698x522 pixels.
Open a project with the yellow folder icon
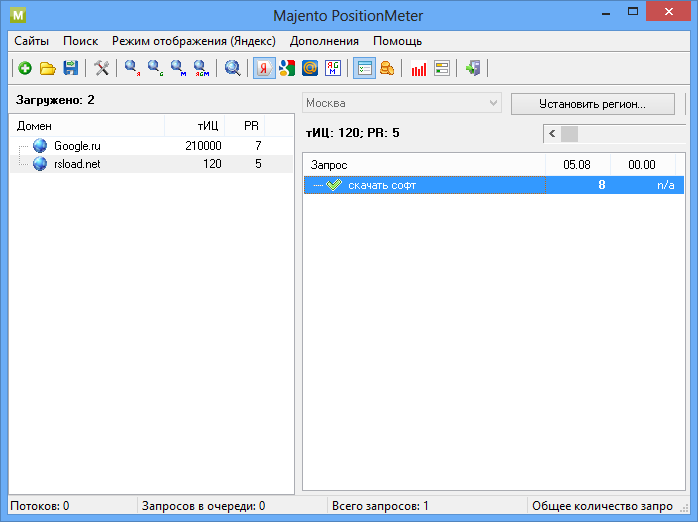click(x=48, y=68)
